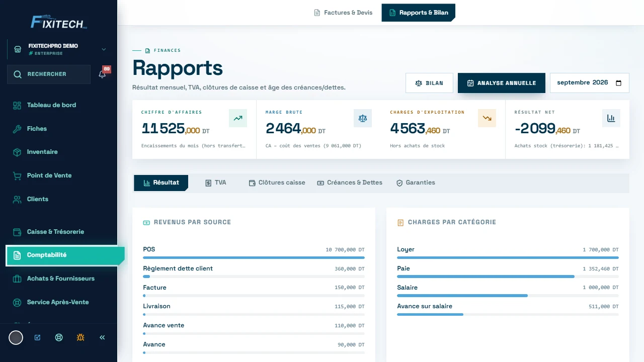
Task: Click the 1 000,000 DT Salaire amount
Action: [601, 288]
